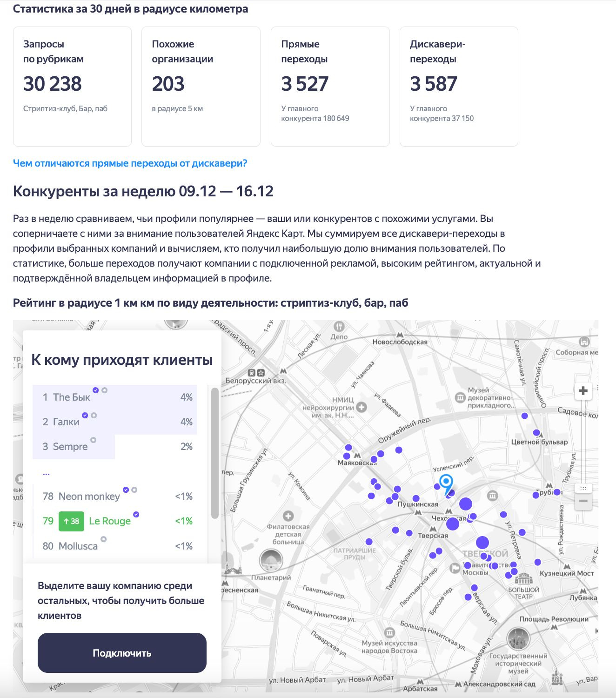Click the Лубянка metro icon

tap(583, 591)
